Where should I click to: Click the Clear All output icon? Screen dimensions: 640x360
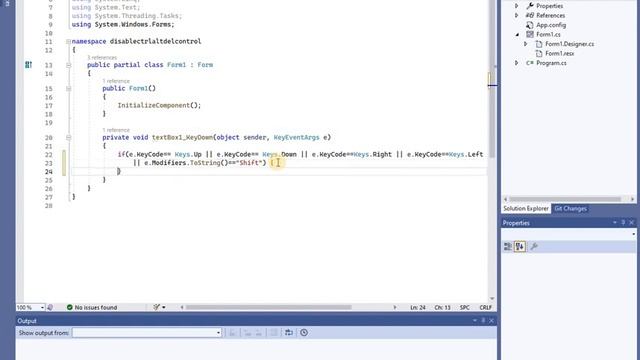click(274, 333)
